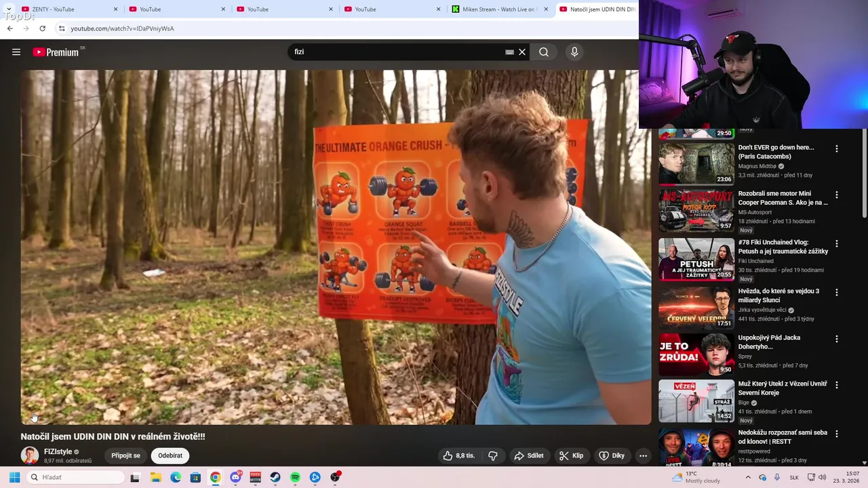Open 'Je to zrůda!' thumbnail
The height and width of the screenshot is (488, 868).
click(696, 354)
